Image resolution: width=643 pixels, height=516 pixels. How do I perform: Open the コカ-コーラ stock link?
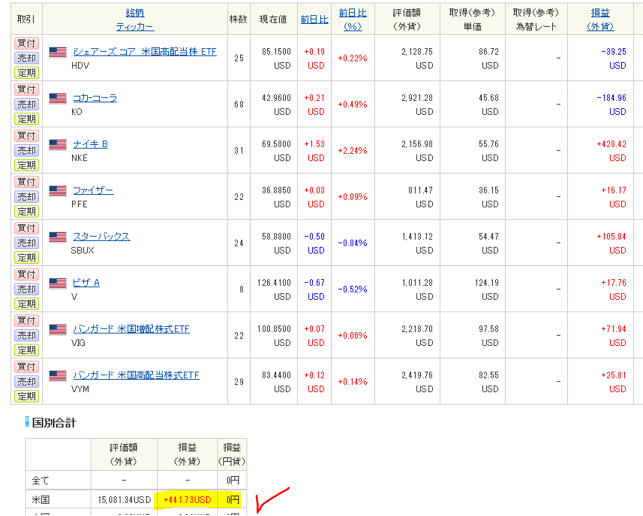click(95, 98)
